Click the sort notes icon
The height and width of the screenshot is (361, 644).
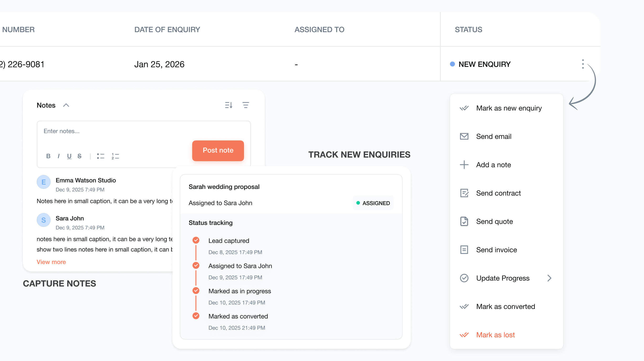click(229, 105)
